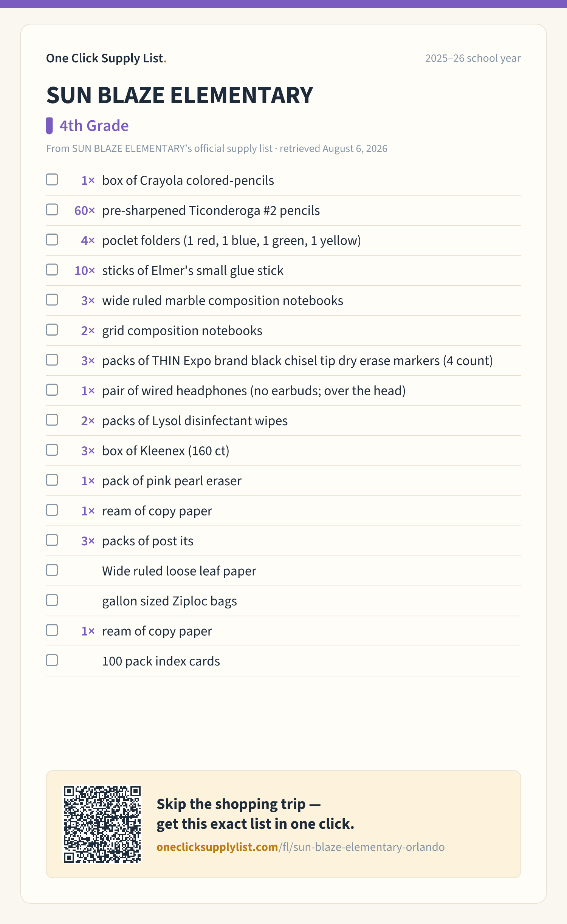Image resolution: width=567 pixels, height=924 pixels.
Task: Tick the 100 pack index cards box
Action: point(52,660)
